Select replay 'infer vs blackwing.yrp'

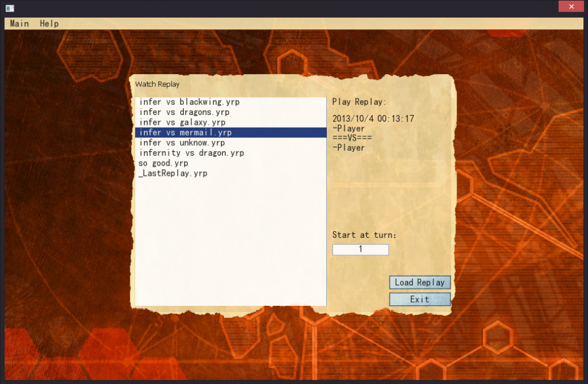tap(189, 102)
